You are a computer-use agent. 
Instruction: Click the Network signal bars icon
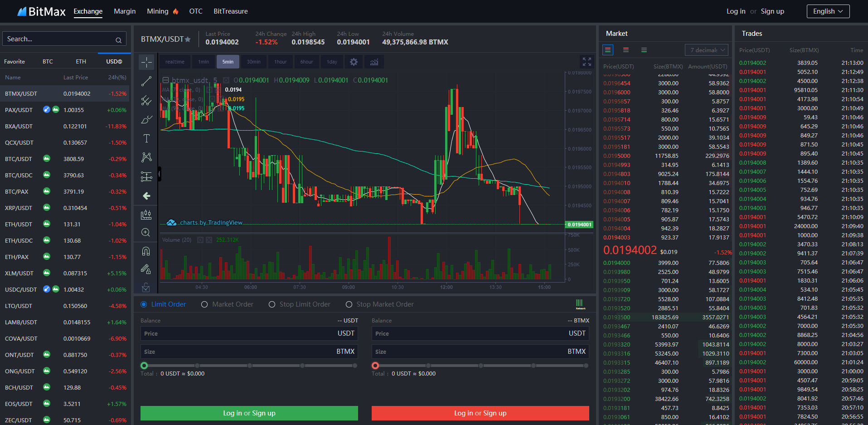580,304
